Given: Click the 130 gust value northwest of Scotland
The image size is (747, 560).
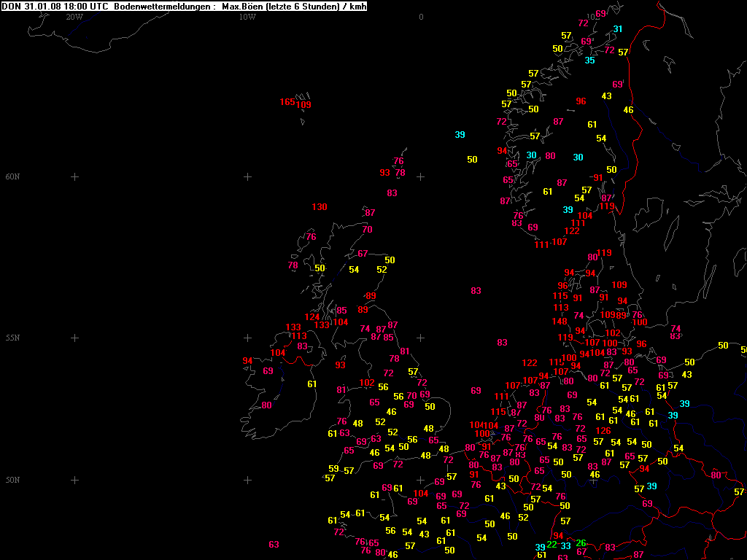Looking at the screenshot, I should point(319,207).
